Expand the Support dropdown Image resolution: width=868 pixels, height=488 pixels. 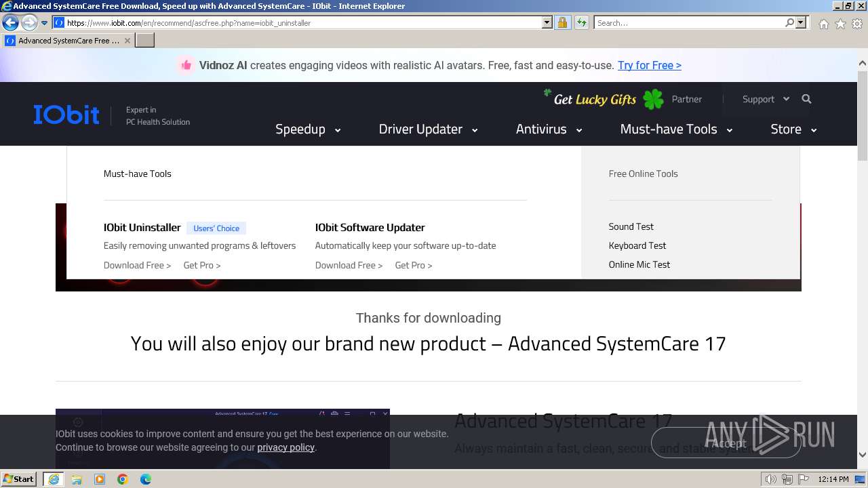point(766,99)
